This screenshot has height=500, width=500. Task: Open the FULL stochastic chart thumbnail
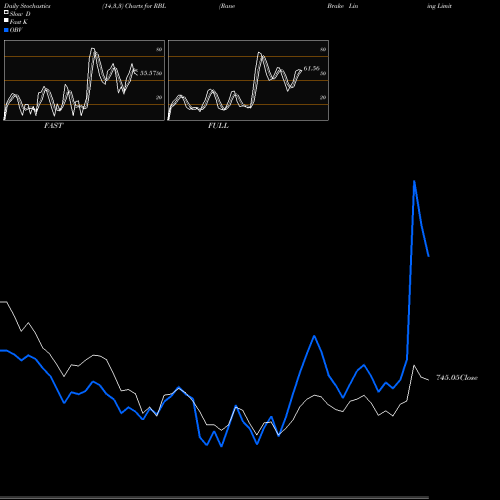pyautogui.click(x=248, y=80)
